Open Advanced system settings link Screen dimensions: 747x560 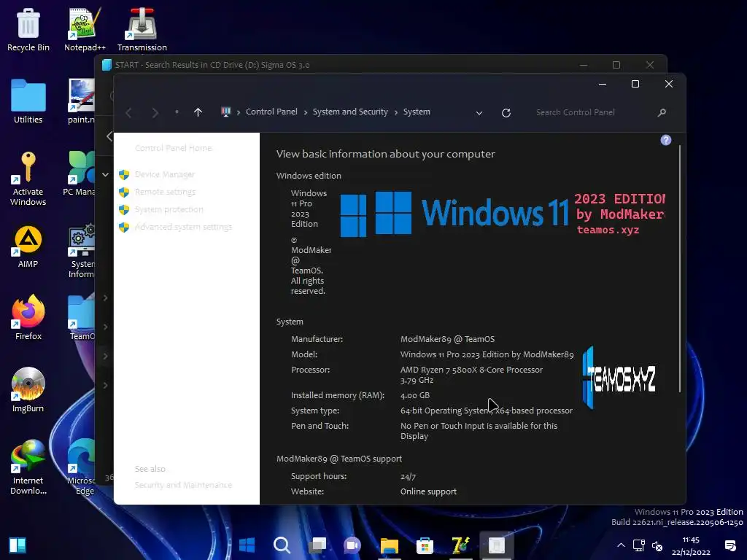[x=183, y=227]
